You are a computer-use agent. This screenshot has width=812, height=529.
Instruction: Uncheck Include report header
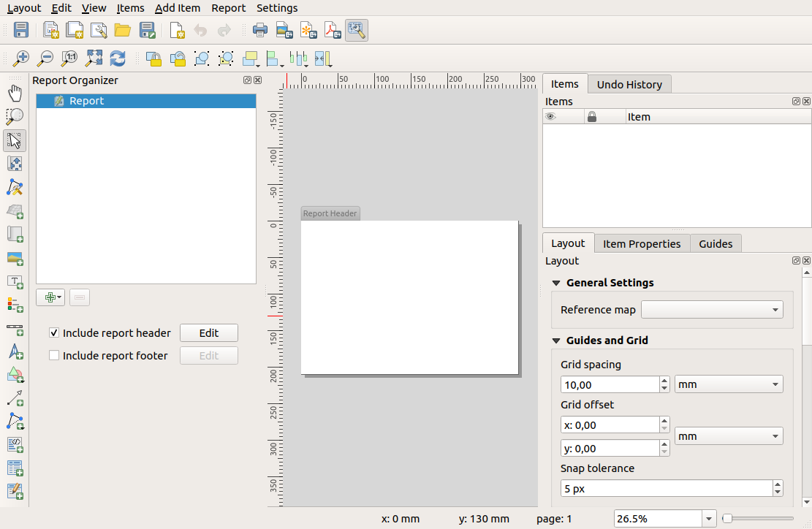click(x=54, y=333)
